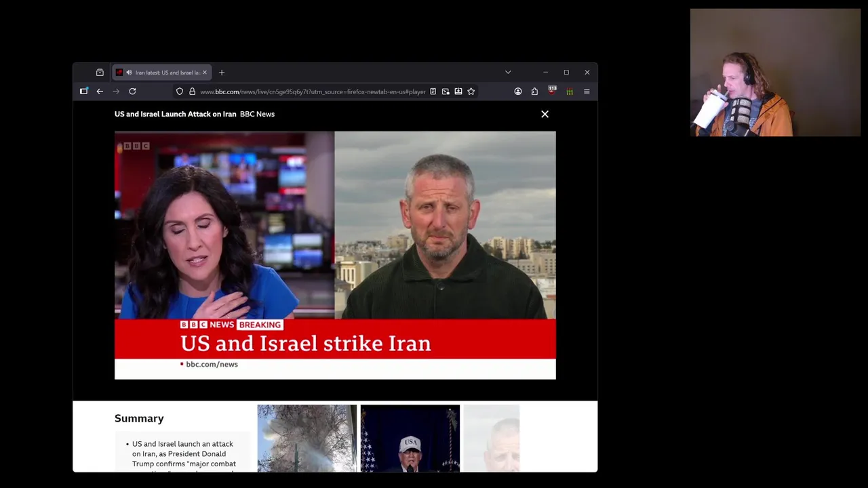The image size is (868, 488).
Task: Minimize the Firefox window
Action: coord(545,73)
